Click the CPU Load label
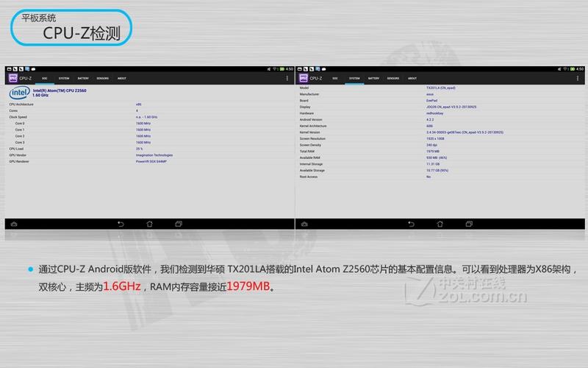This screenshot has height=368, width=588. coord(16,149)
